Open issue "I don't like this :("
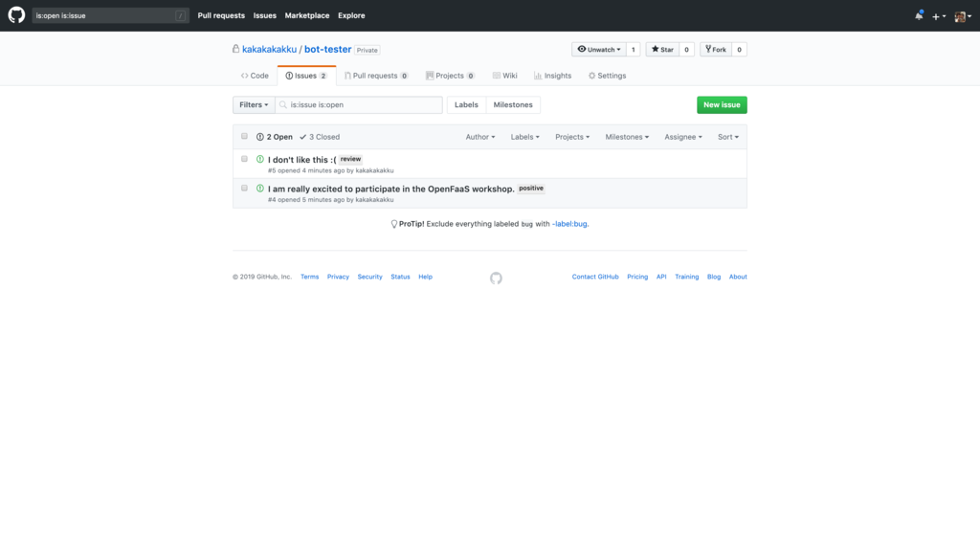The image size is (980, 535). [x=301, y=160]
